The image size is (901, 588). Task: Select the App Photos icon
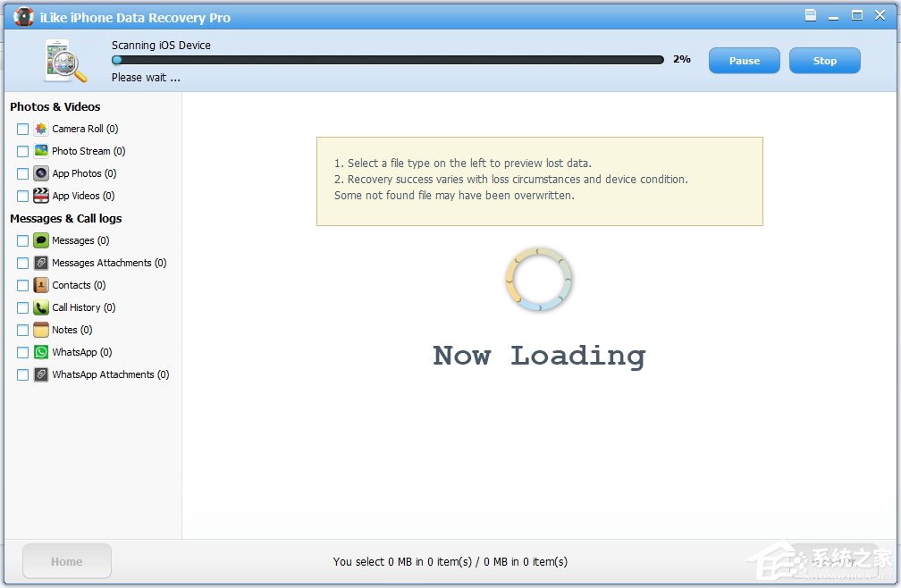coord(39,173)
